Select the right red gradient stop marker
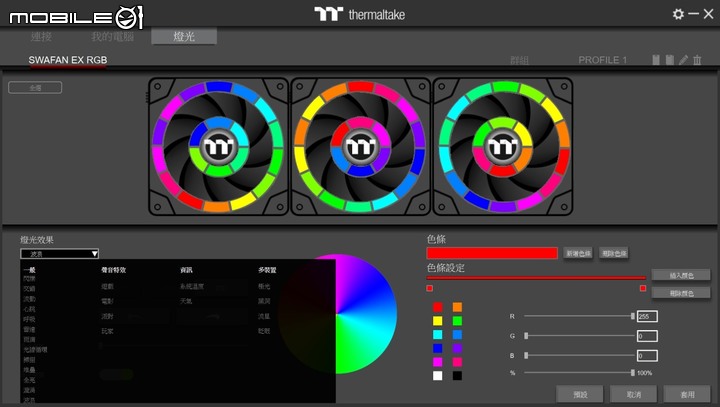The height and width of the screenshot is (407, 720). click(643, 288)
